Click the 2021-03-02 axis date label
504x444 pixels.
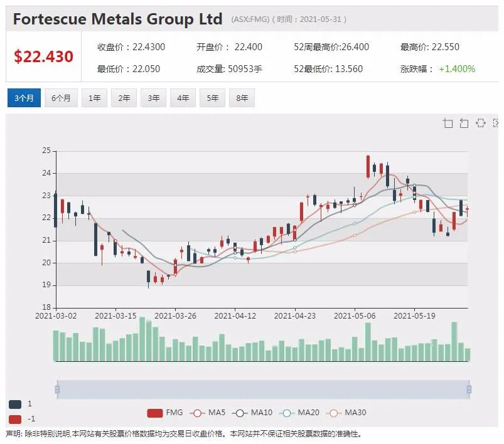[x=56, y=316]
